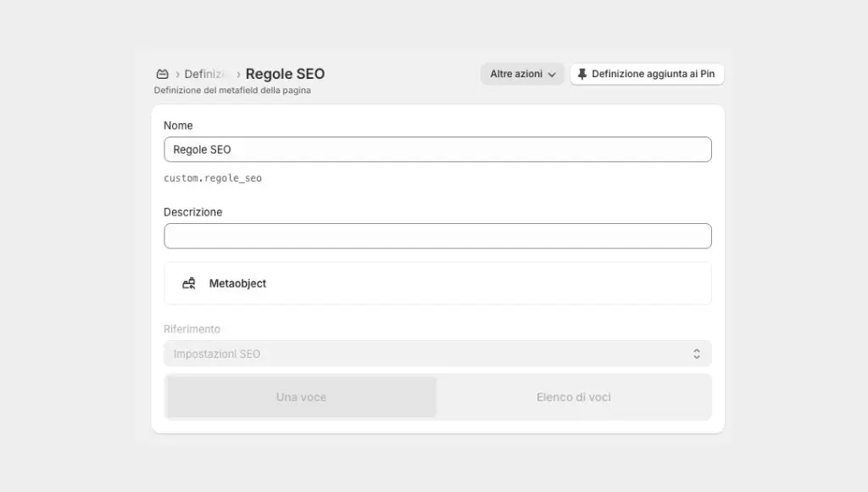Click the Metaobject type icon
Screen dimensions: 868x492
[x=189, y=283]
